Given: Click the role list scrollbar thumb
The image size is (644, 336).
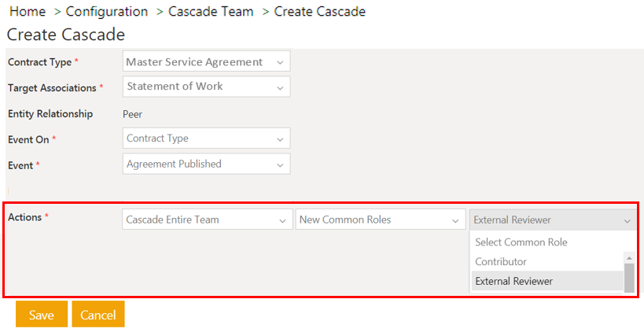Looking at the screenshot, I should click(x=629, y=277).
